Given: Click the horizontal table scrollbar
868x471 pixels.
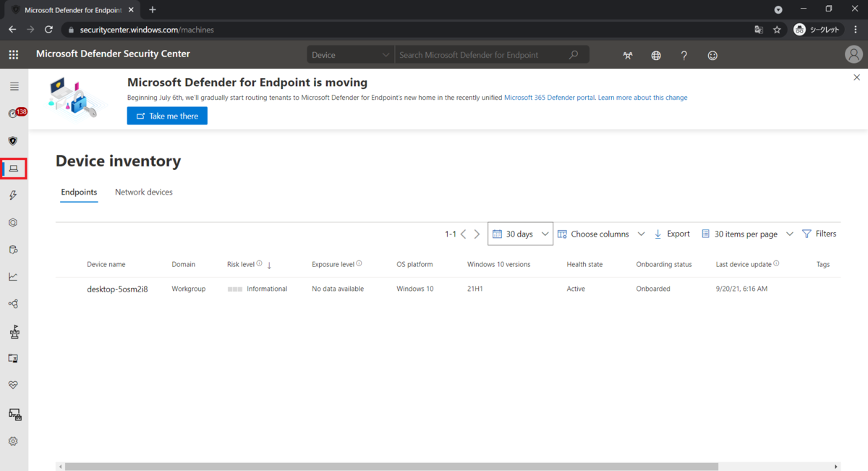Looking at the screenshot, I should click(391, 467).
